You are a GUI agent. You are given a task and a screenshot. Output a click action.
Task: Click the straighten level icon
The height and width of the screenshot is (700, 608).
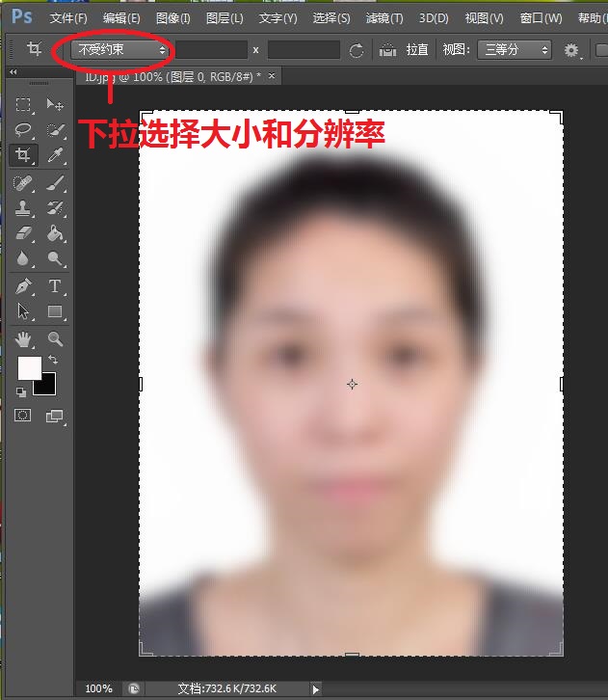pyautogui.click(x=387, y=50)
